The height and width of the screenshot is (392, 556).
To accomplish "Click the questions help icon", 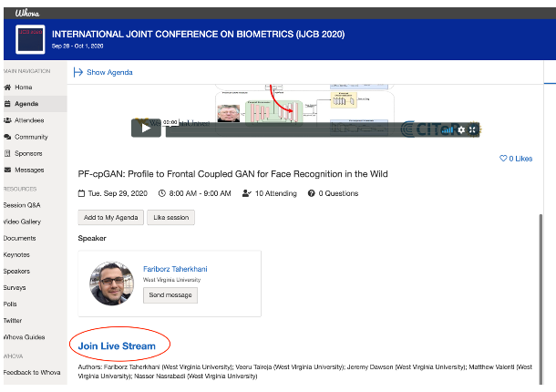I will tap(312, 193).
